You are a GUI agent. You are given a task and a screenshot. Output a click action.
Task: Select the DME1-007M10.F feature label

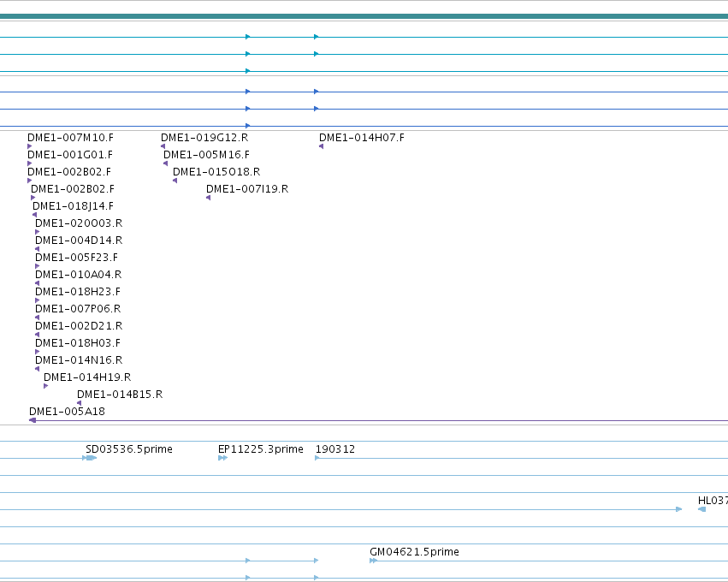70,138
